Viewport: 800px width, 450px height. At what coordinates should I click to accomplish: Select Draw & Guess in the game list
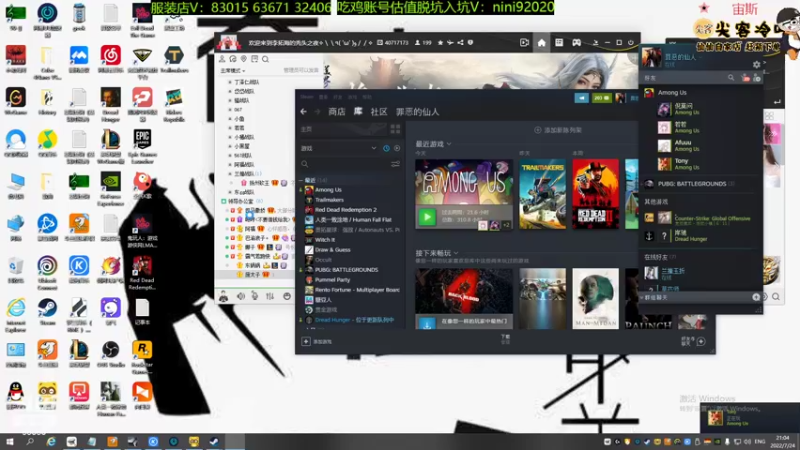332,250
